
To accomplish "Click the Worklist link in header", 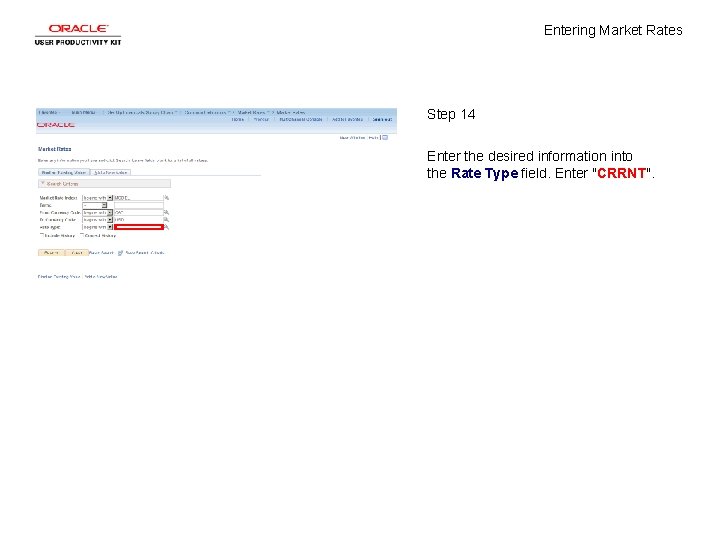I will pos(261,119).
